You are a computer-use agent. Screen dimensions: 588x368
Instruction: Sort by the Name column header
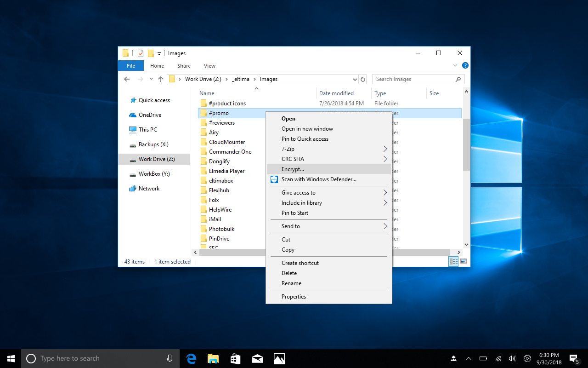(207, 93)
